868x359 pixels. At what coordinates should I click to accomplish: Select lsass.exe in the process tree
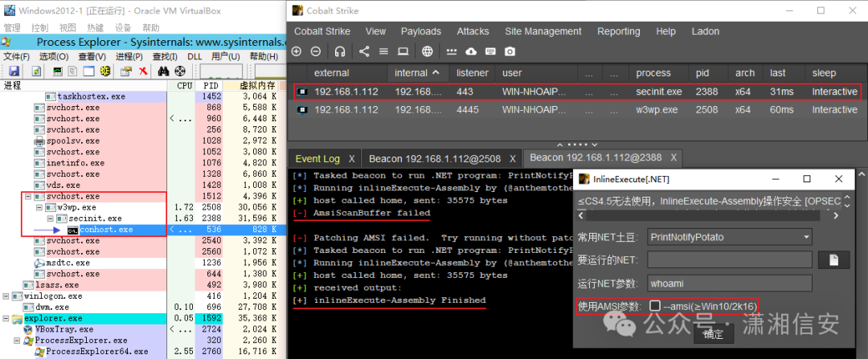[56, 285]
